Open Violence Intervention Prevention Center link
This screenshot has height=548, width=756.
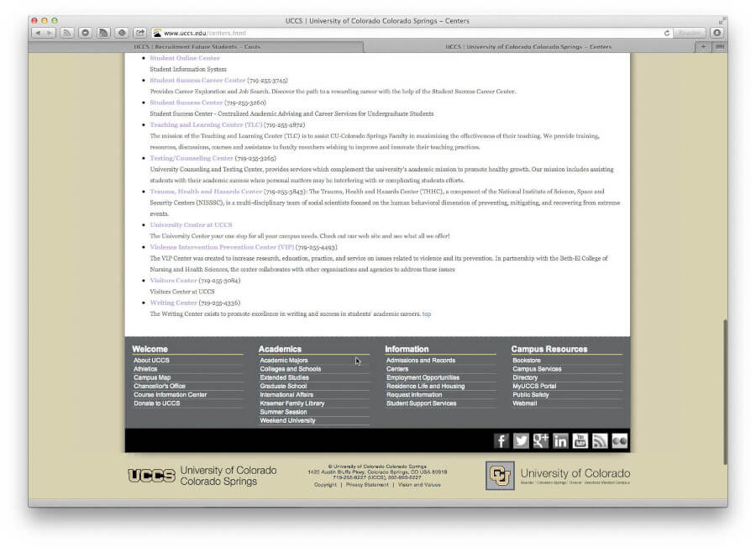tap(222, 247)
